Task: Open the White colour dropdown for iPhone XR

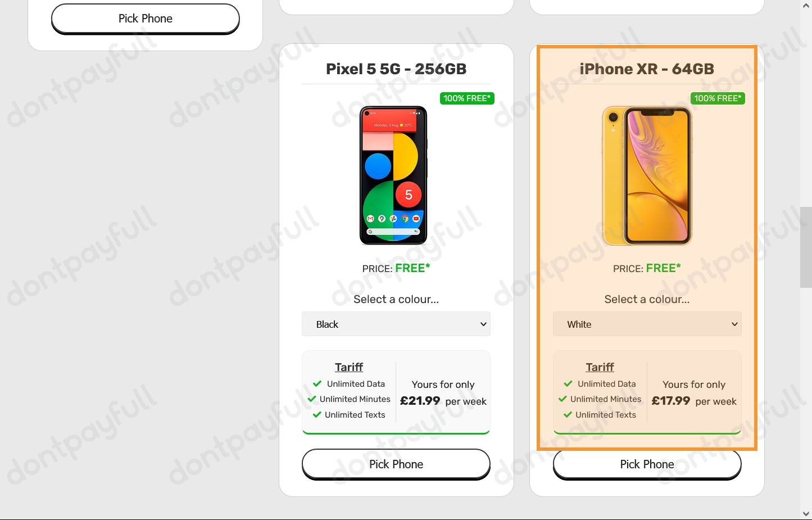Action: click(647, 324)
